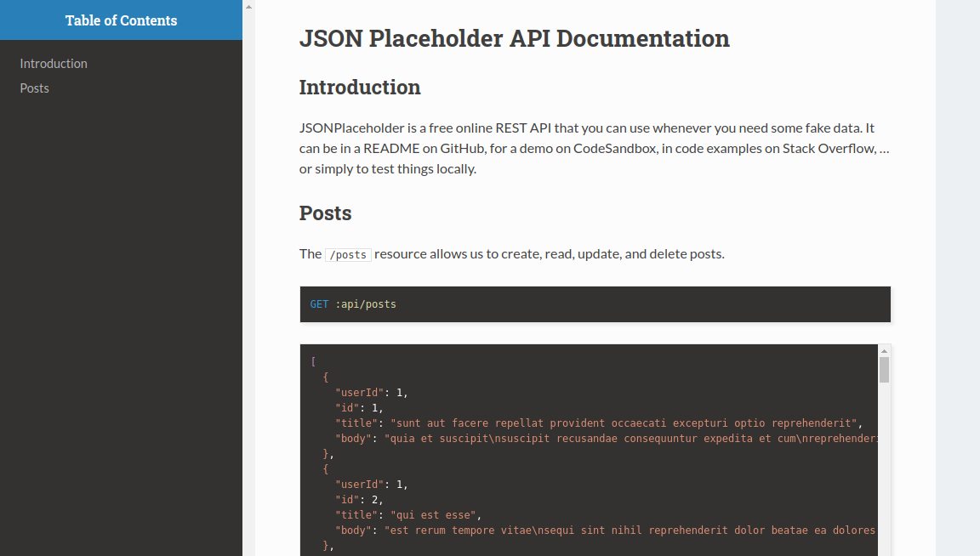Screen dimensions: 980x556
Task: Select the Introduction section heading
Action: [360, 88]
